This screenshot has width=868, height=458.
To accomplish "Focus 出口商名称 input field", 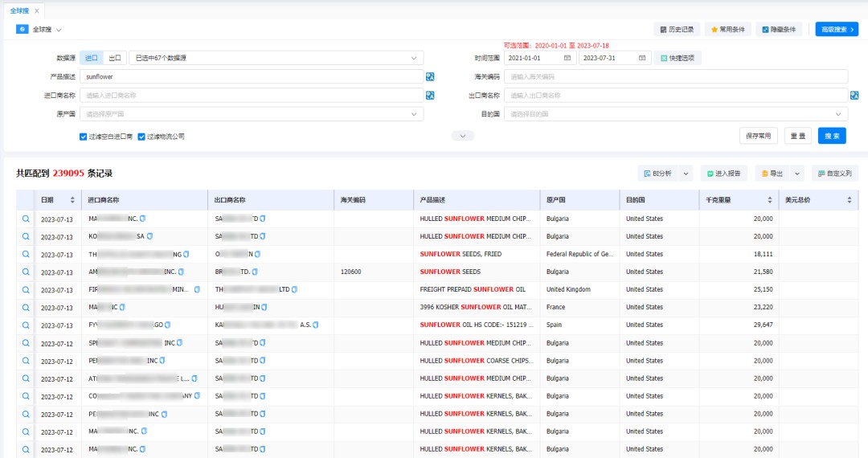I will coord(676,96).
